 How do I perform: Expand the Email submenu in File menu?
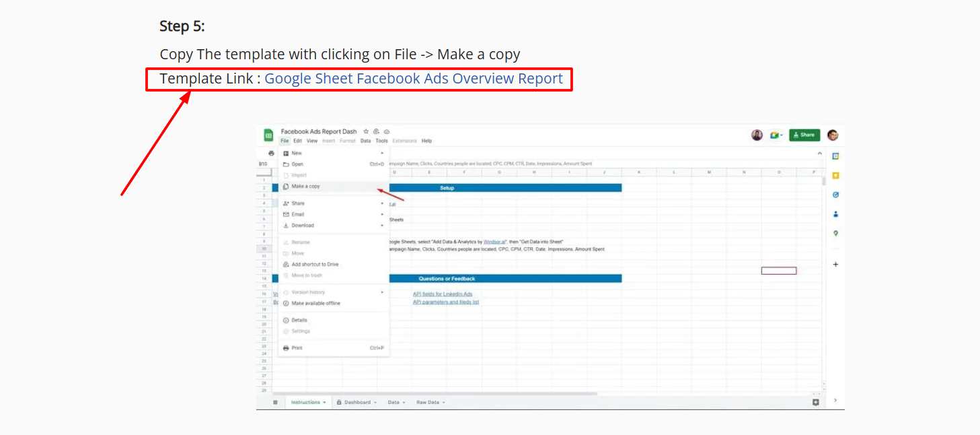(x=334, y=214)
